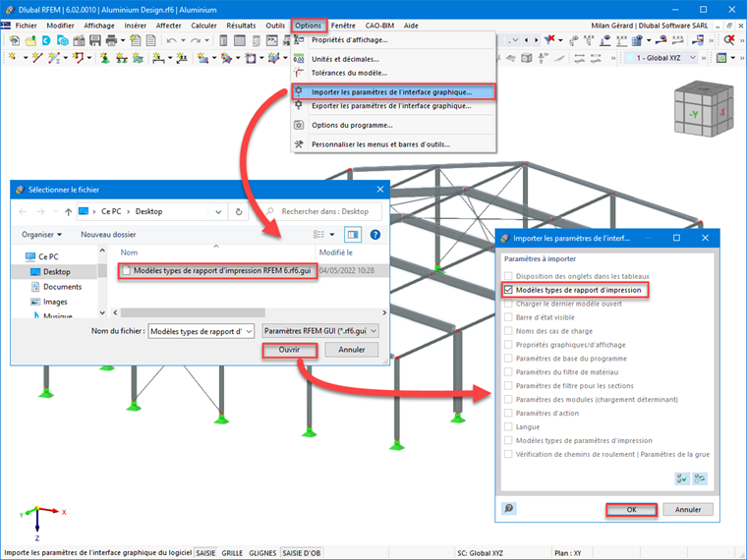The image size is (747, 560).
Task: Click the navigation view cube
Action: [703, 109]
